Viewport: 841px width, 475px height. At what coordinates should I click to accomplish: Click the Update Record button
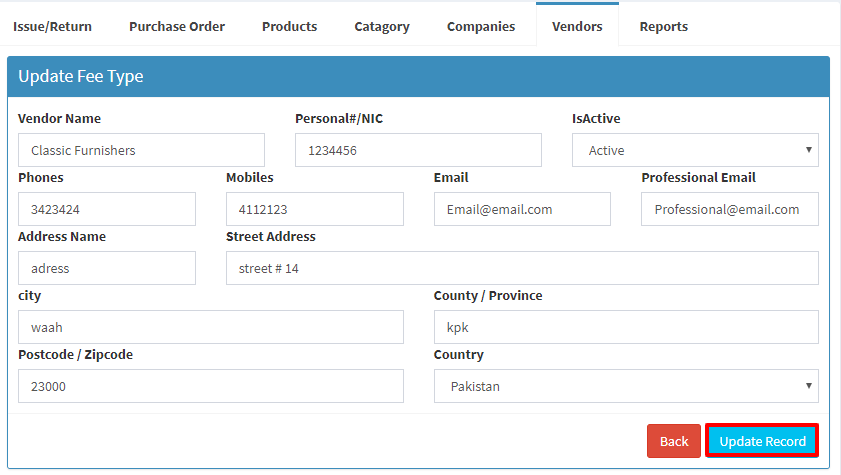coord(762,441)
